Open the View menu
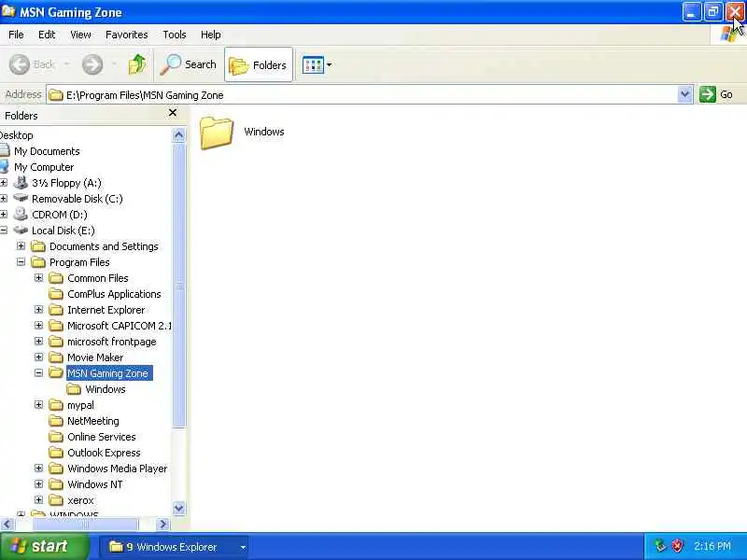 click(80, 35)
